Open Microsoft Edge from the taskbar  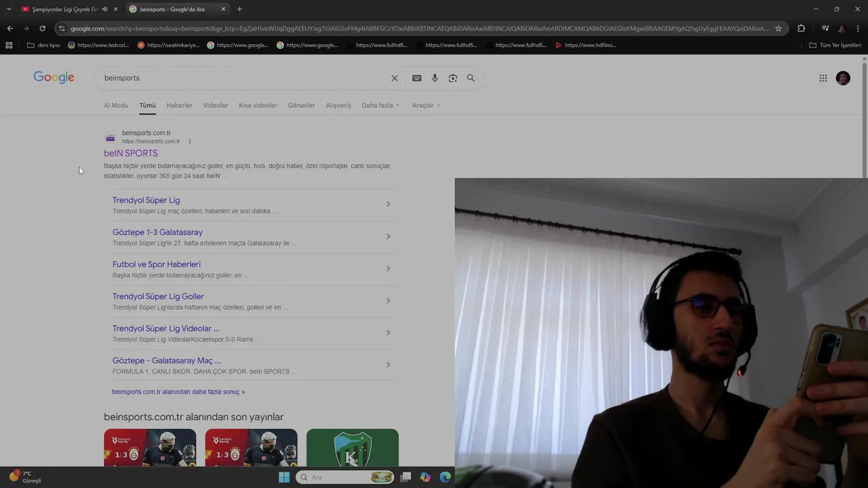click(x=445, y=477)
